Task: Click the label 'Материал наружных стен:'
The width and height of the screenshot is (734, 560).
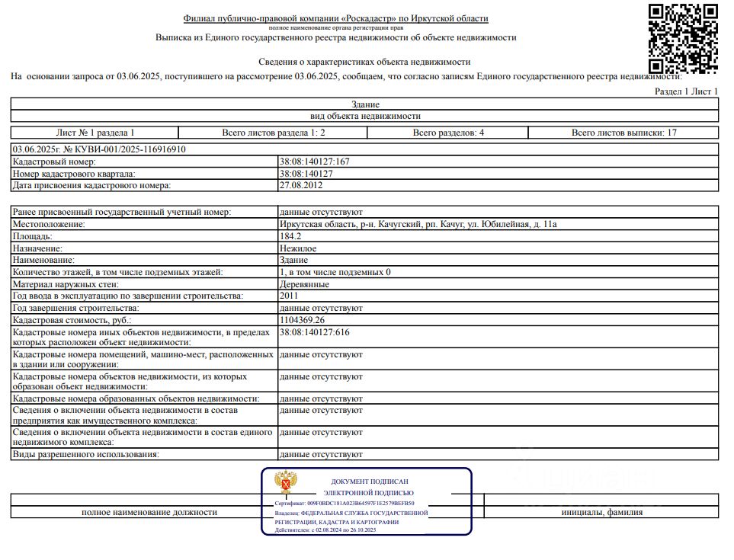Action: (66, 284)
